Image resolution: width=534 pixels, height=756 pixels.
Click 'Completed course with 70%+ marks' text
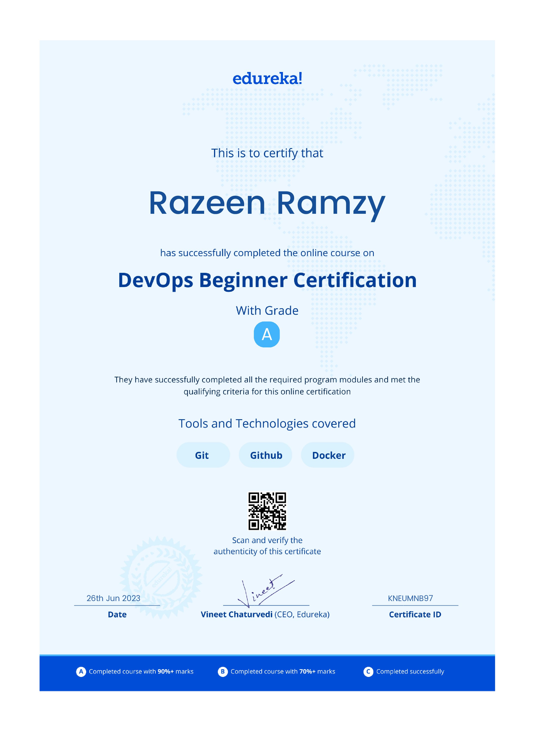(283, 672)
